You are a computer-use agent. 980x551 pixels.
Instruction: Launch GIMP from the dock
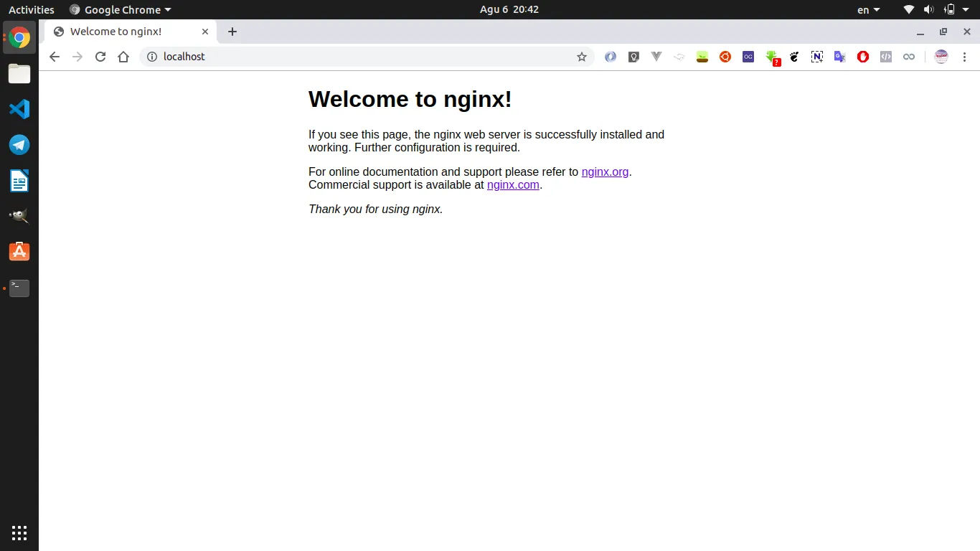[19, 216]
